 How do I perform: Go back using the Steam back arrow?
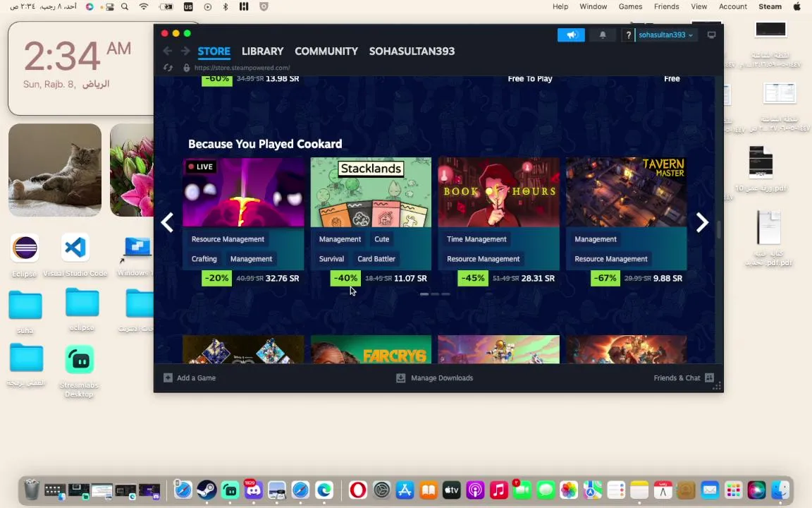point(167,51)
